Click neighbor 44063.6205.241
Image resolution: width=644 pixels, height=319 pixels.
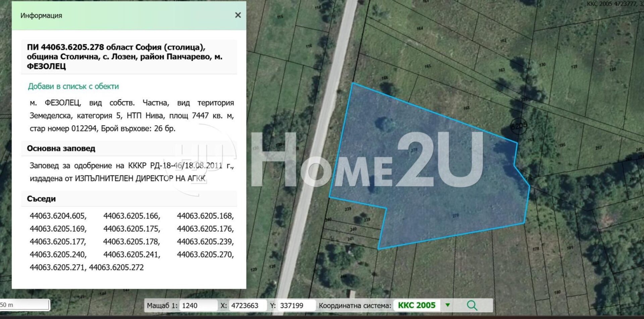132,254
